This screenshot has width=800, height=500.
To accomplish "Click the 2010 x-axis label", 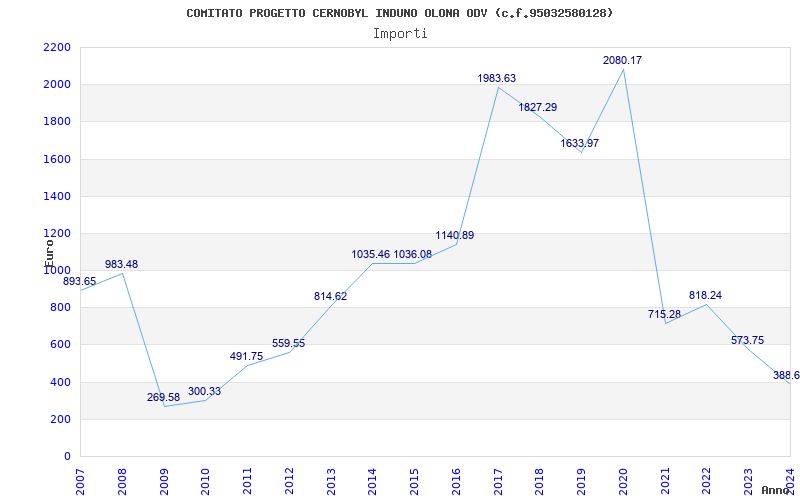I will pos(205,481).
